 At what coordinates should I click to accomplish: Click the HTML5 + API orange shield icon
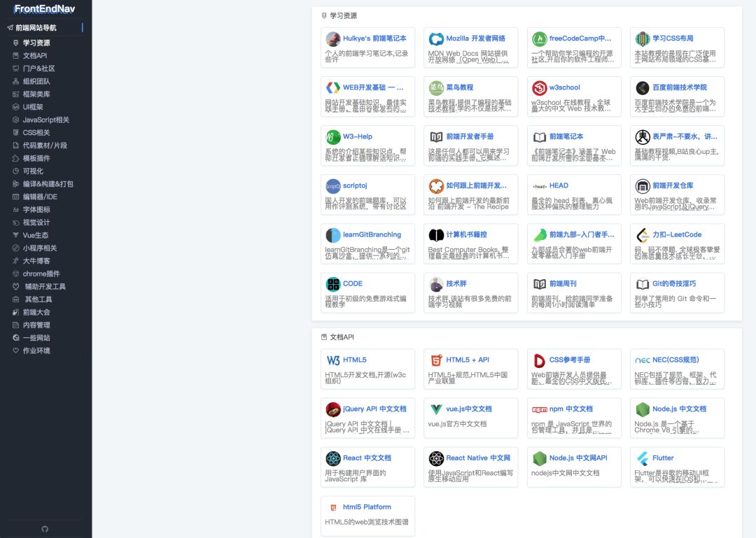tap(436, 360)
